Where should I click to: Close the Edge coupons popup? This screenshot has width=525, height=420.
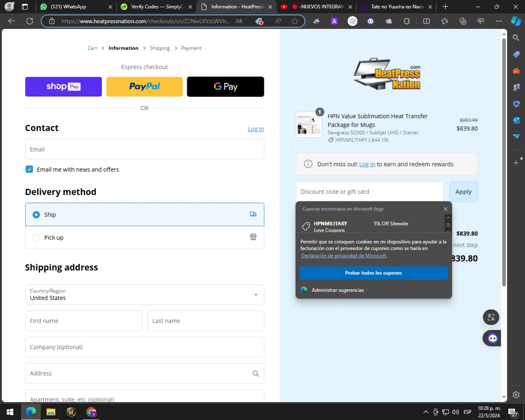click(x=445, y=209)
